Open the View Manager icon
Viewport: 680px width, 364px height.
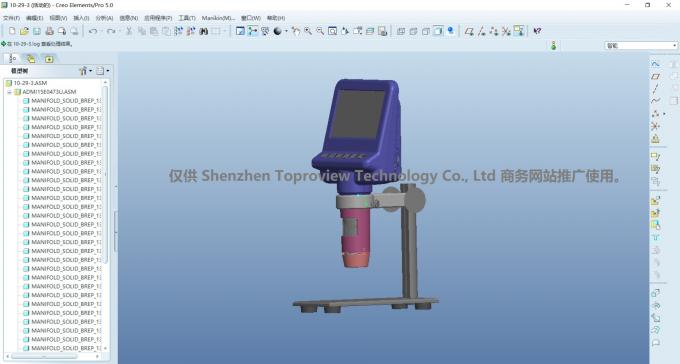pyautogui.click(x=382, y=31)
